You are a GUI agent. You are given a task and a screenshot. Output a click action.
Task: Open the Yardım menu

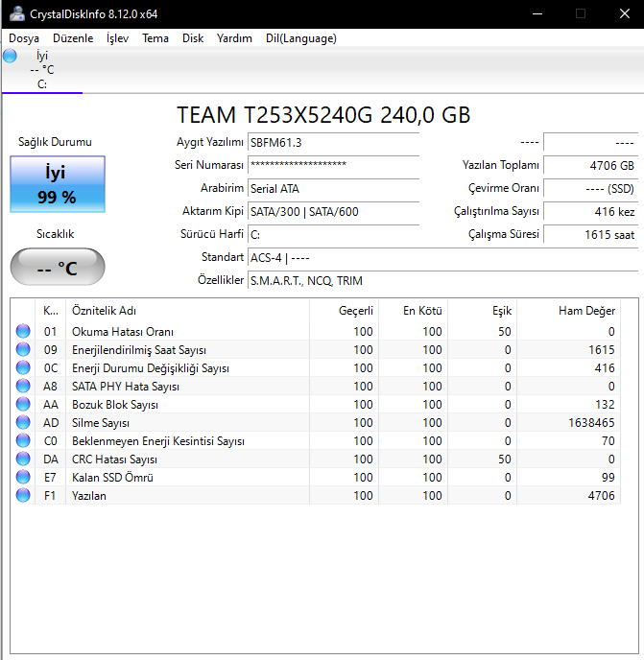point(234,38)
